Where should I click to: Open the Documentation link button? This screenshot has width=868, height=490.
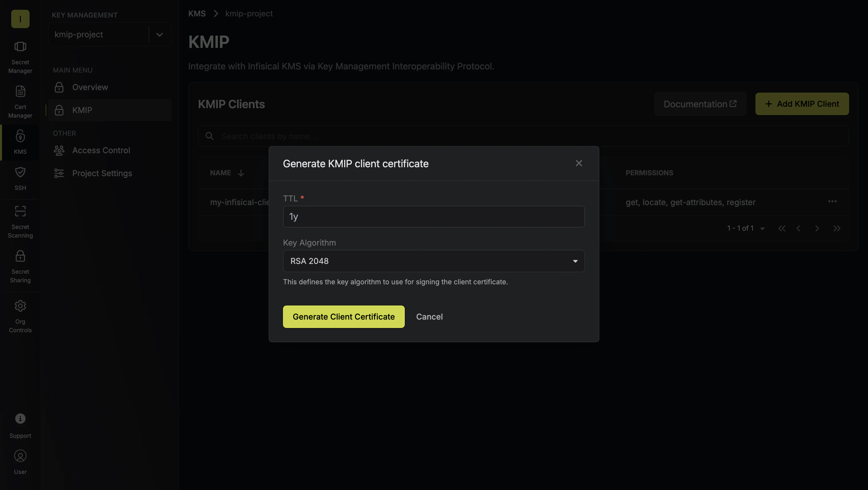pos(700,104)
